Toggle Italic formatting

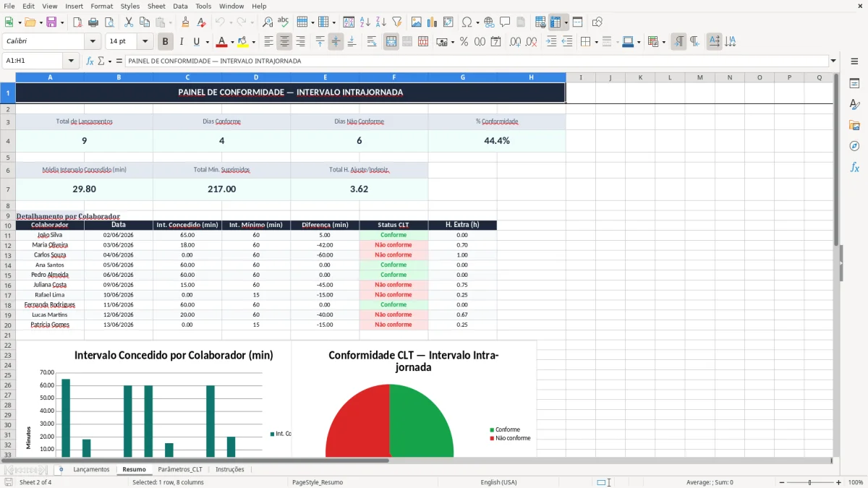click(x=182, y=42)
